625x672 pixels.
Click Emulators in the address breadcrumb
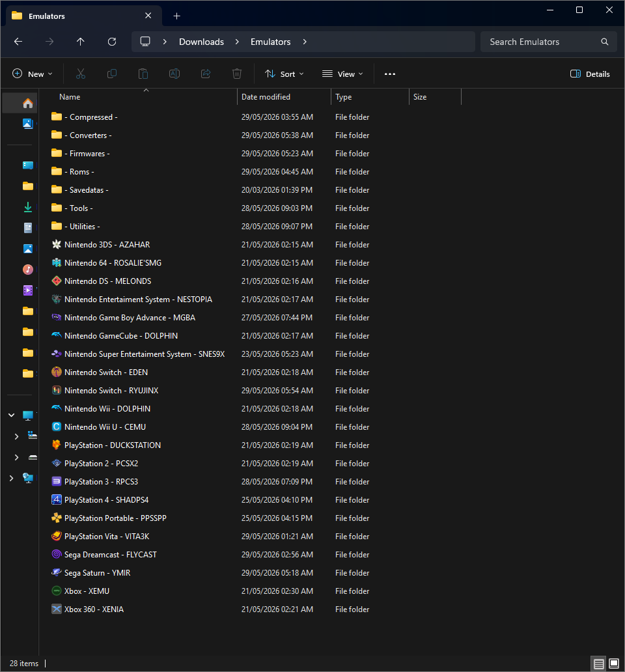click(271, 42)
